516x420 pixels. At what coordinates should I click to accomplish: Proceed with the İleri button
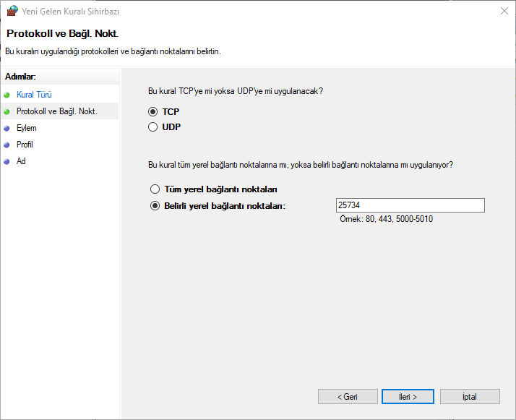tap(408, 397)
